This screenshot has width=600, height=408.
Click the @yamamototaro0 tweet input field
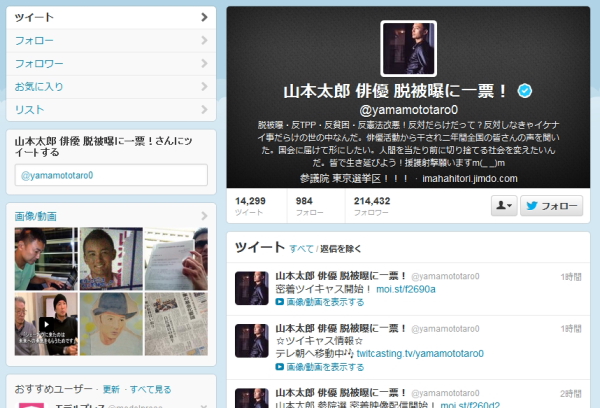111,175
